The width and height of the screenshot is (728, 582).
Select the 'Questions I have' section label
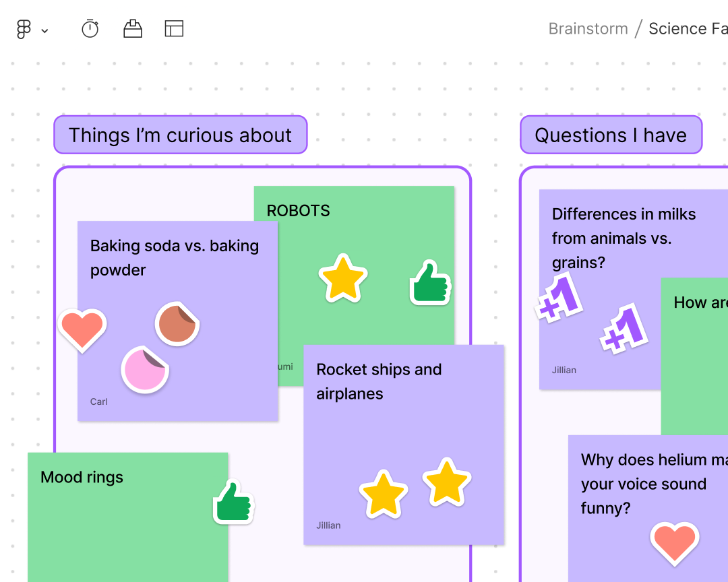pyautogui.click(x=611, y=135)
